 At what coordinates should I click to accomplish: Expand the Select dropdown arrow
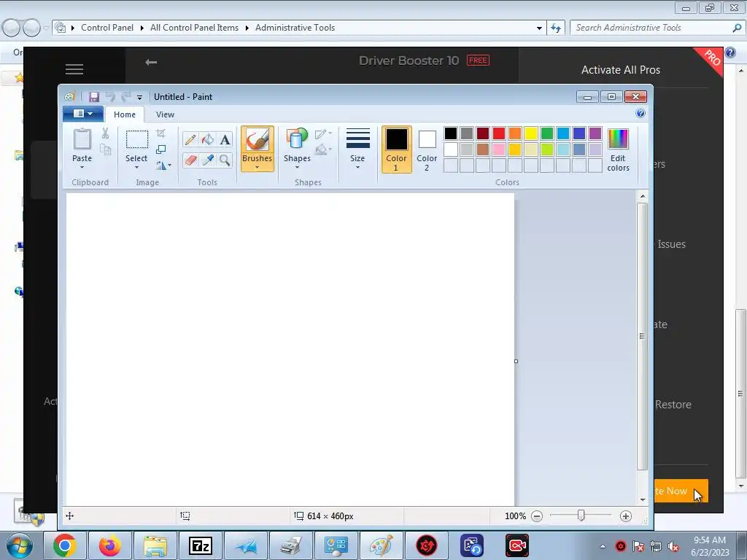[x=136, y=167]
